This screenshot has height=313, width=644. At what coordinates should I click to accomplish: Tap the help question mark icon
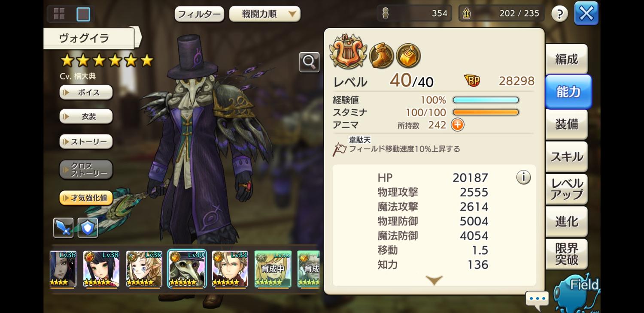click(x=559, y=14)
